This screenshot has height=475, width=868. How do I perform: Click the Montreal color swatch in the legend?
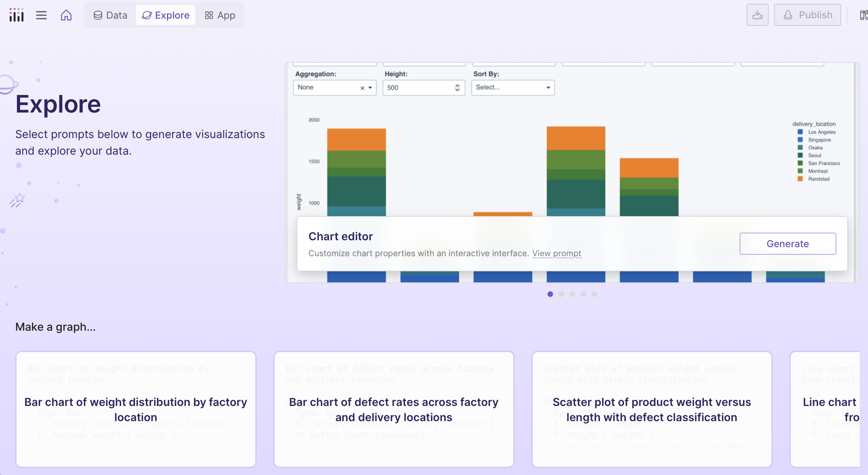800,171
